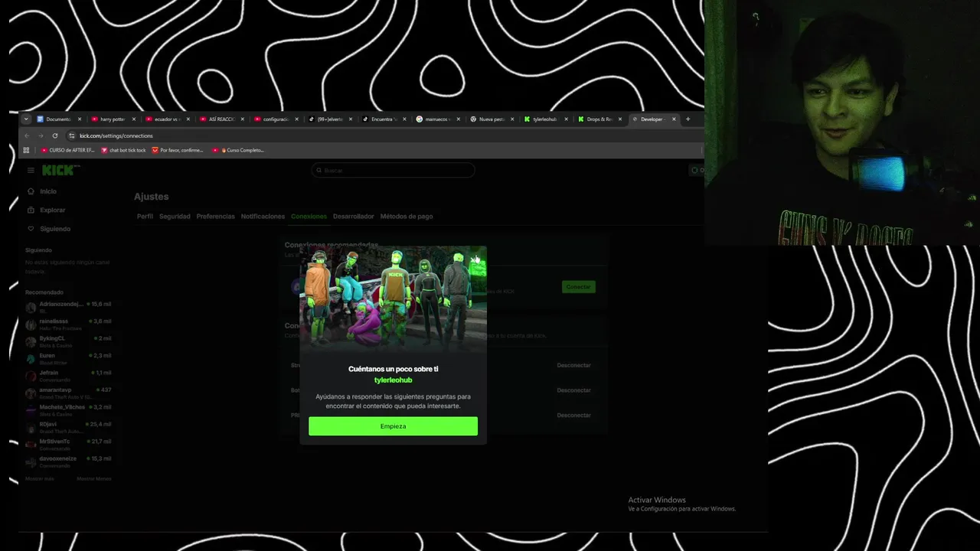Switch to the Notificaciones settings tab
Viewport: 980px width, 551px height.
coord(263,217)
